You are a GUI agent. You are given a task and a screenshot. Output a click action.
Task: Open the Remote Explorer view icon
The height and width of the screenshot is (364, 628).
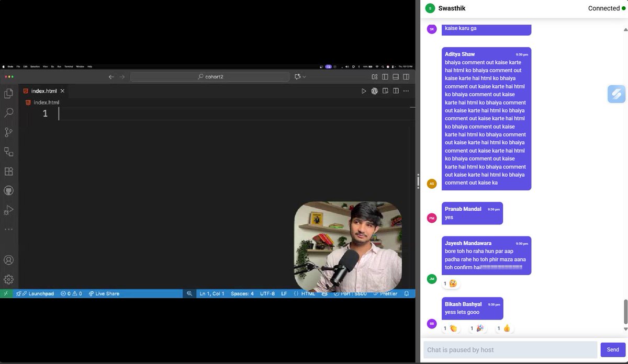(8, 152)
